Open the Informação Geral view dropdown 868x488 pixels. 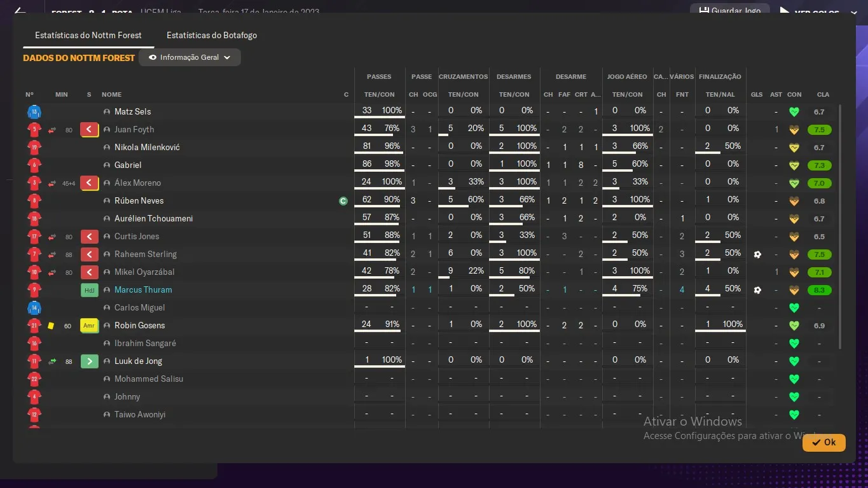pos(189,57)
